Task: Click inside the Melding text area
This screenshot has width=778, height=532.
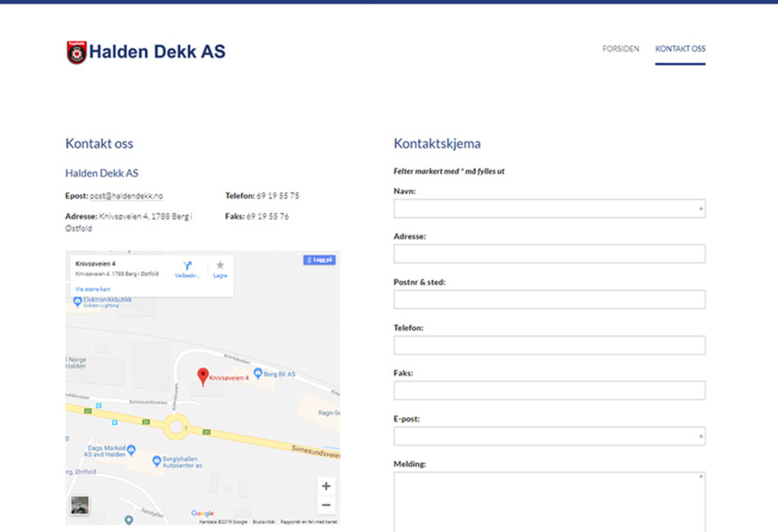Action: point(549,501)
